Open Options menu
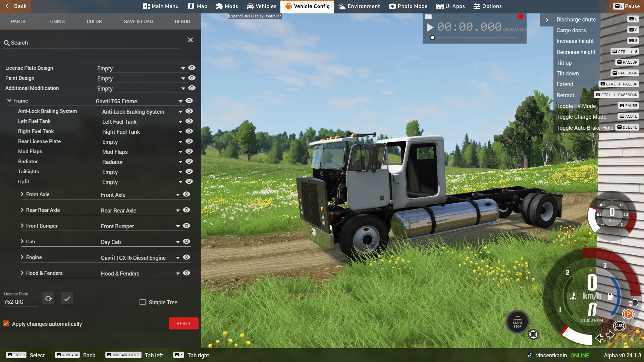The image size is (644, 362). [488, 6]
